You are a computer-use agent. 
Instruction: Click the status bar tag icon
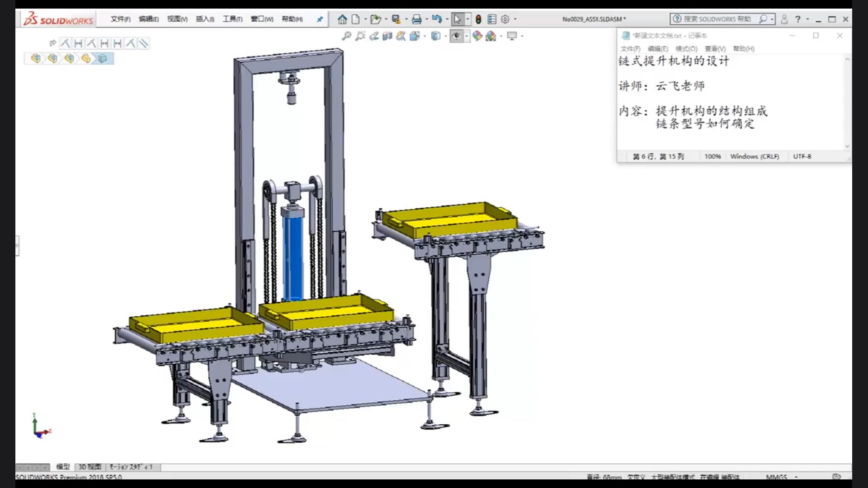click(x=836, y=477)
